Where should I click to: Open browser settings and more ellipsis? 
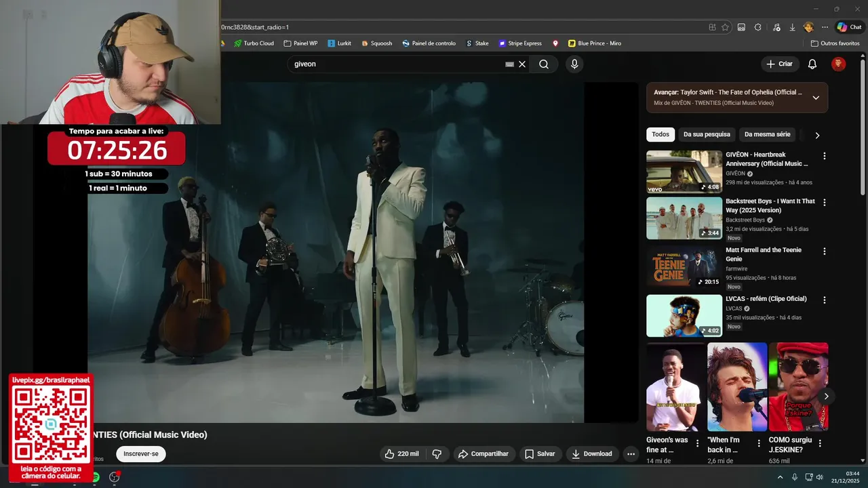825,27
